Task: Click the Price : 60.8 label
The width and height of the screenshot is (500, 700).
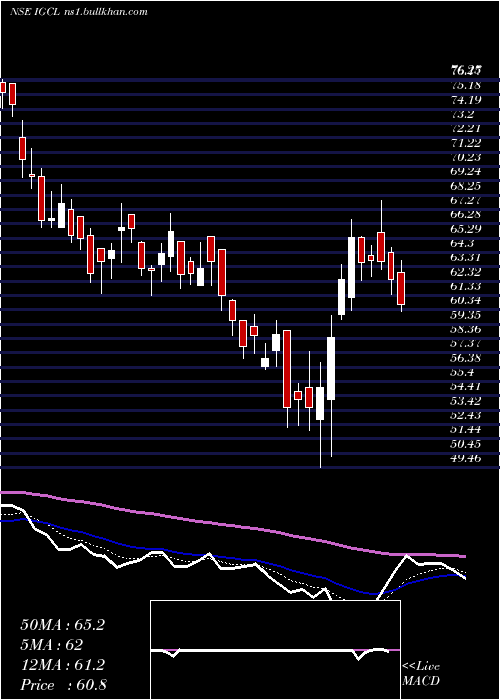Action: pos(63,685)
